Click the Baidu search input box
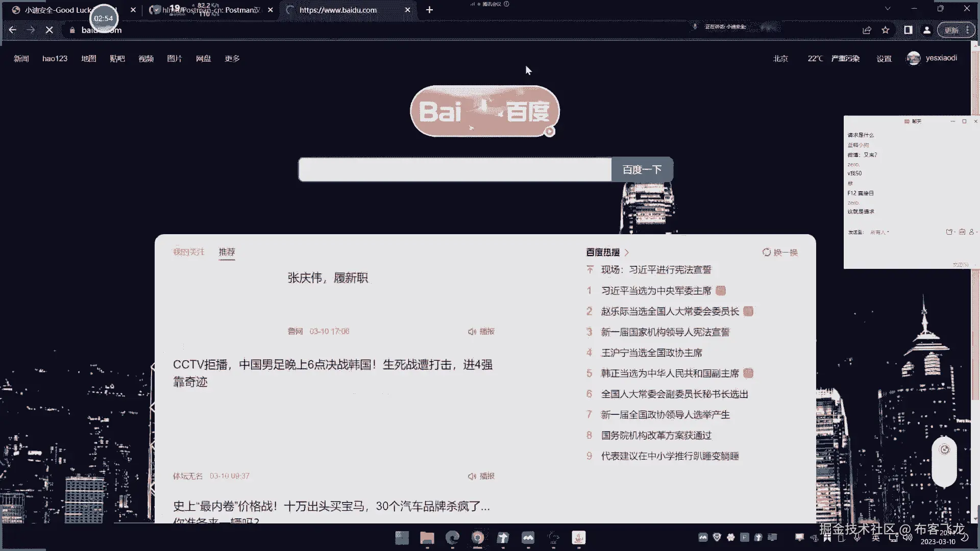The height and width of the screenshot is (551, 980). click(x=454, y=169)
